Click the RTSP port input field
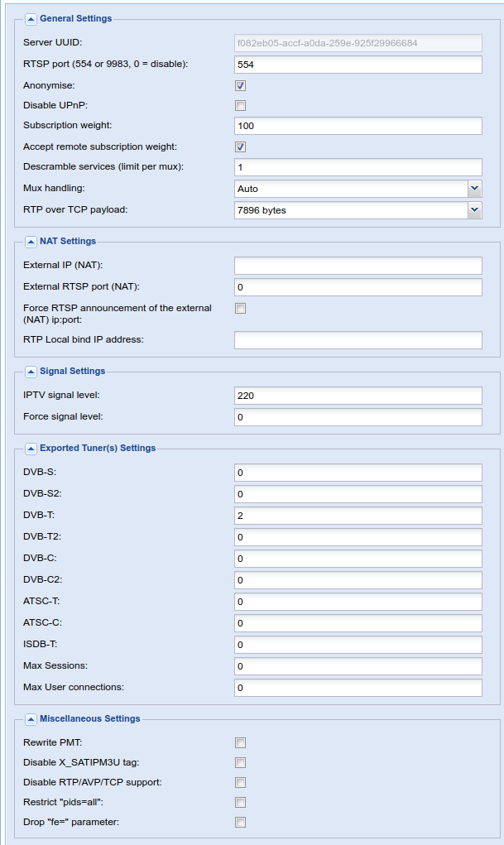504x845 pixels. [x=358, y=65]
